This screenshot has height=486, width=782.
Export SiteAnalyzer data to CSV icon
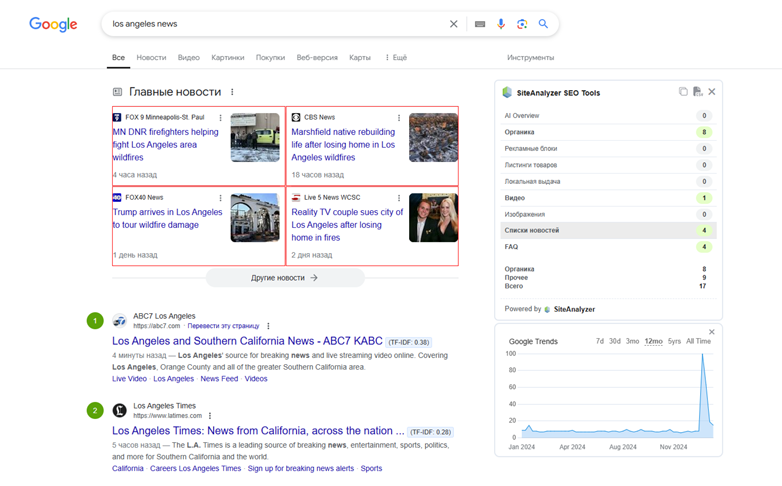coord(698,91)
